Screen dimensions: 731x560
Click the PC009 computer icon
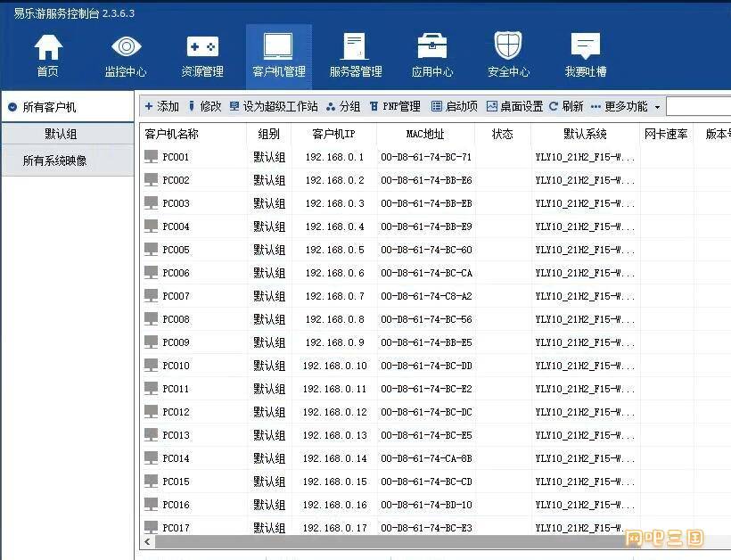coord(151,342)
